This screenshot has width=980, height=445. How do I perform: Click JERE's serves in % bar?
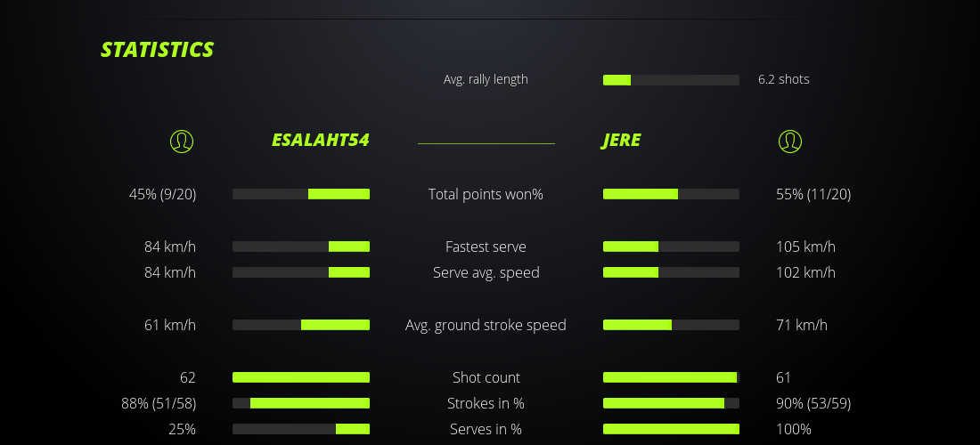point(671,429)
